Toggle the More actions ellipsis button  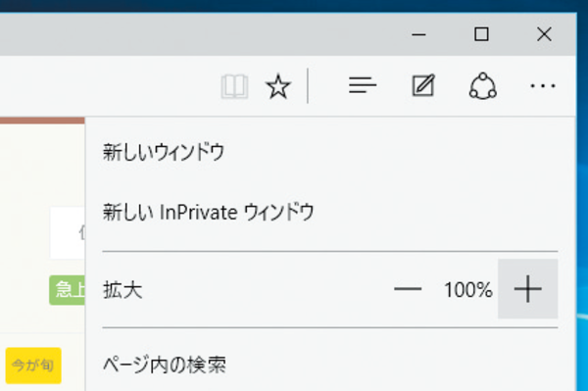pos(543,86)
